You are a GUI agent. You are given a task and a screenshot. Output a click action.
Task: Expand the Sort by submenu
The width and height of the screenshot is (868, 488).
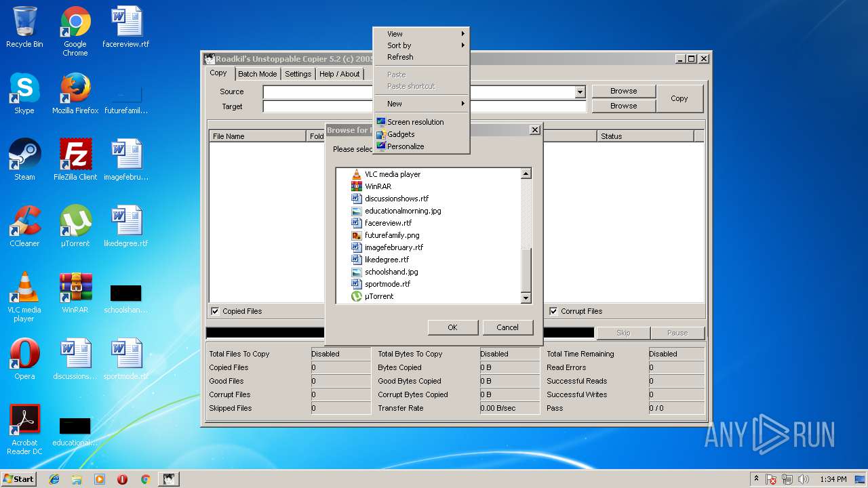click(x=421, y=45)
